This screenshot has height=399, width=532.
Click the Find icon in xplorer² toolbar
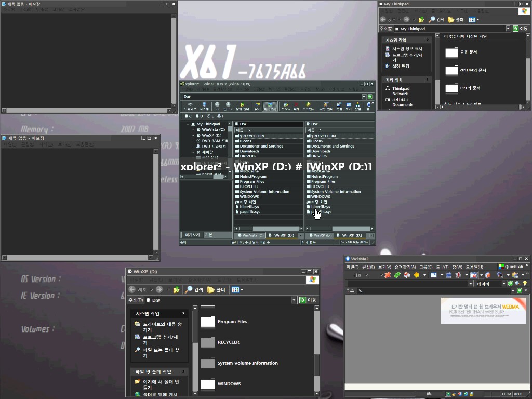[258, 106]
